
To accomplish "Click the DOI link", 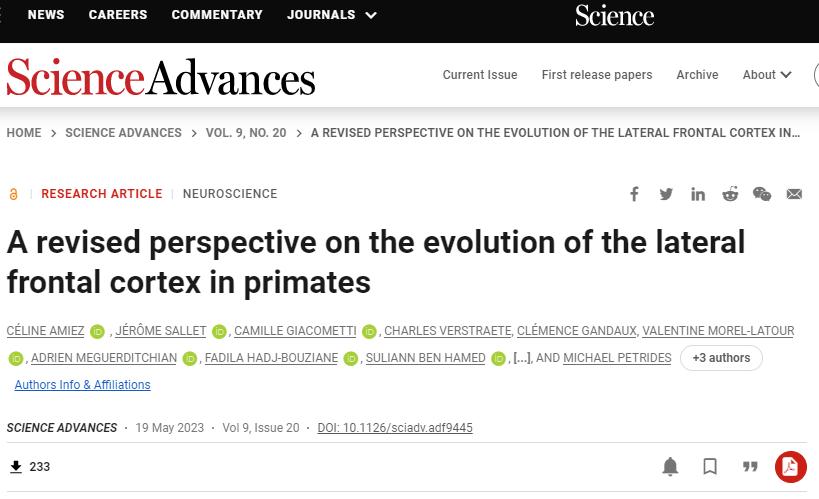I will coord(395,428).
